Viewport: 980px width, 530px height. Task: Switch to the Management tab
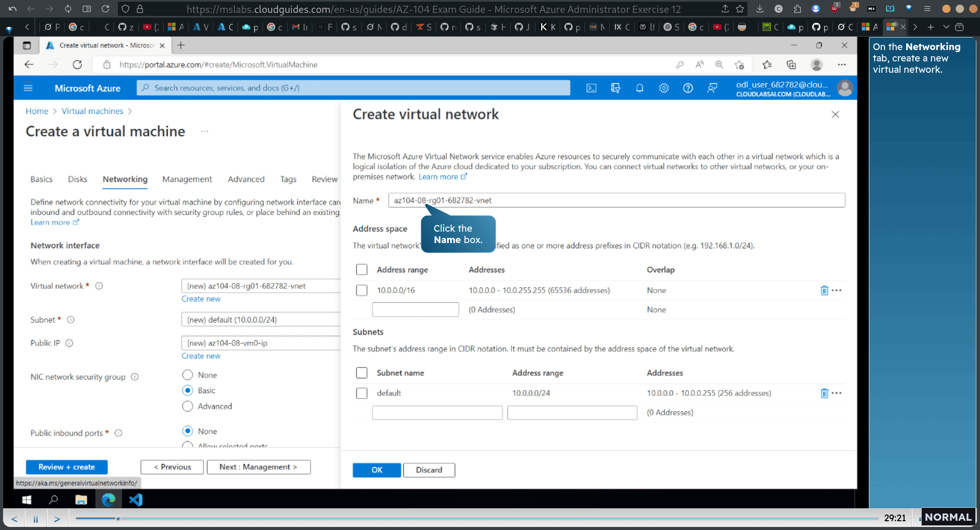187,179
